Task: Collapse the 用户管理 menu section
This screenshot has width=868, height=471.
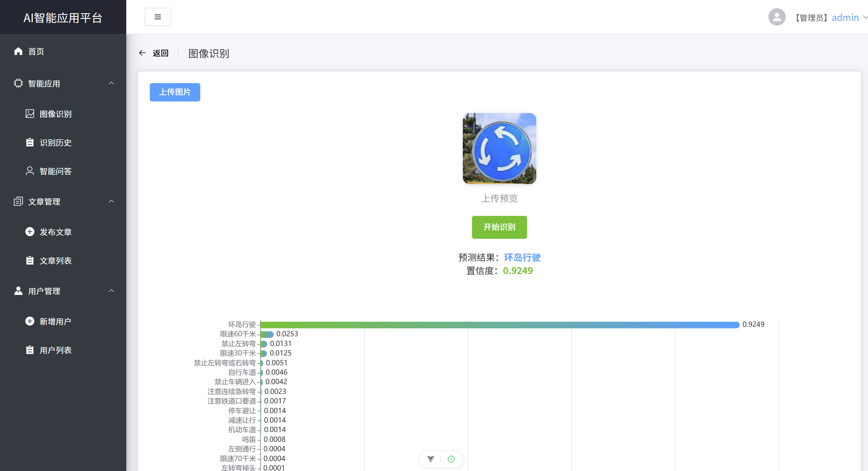Action: click(111, 291)
